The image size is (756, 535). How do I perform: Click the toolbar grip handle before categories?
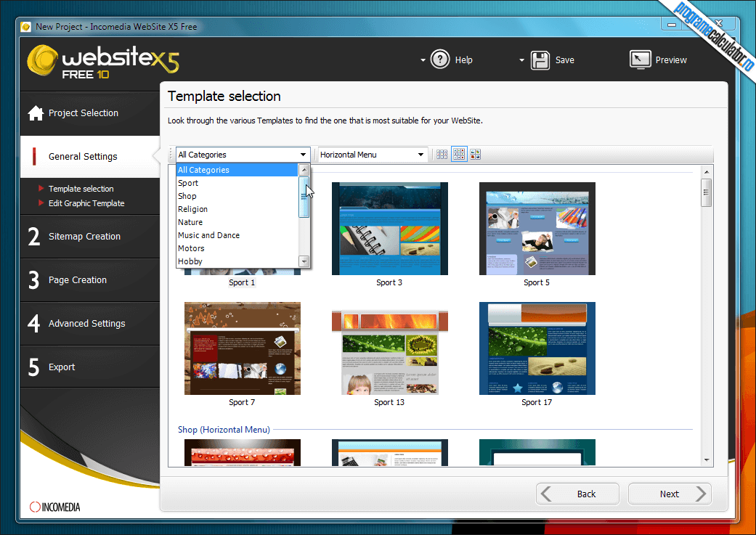coord(171,154)
